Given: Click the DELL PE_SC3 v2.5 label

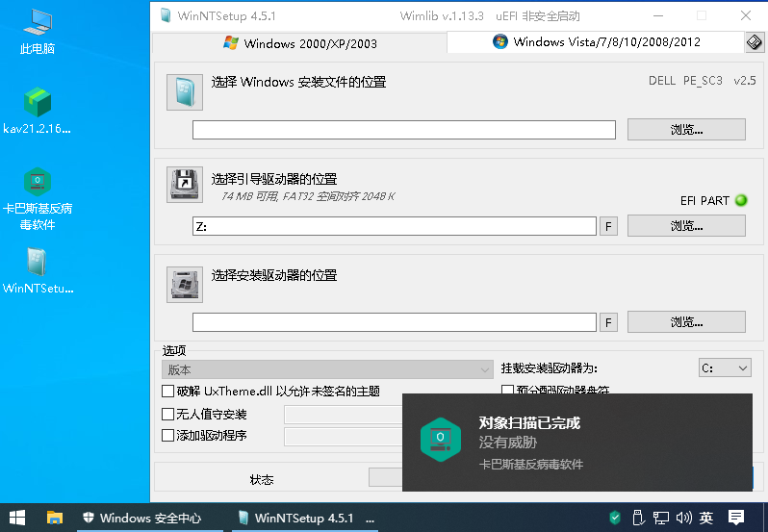Looking at the screenshot, I should 702,80.
